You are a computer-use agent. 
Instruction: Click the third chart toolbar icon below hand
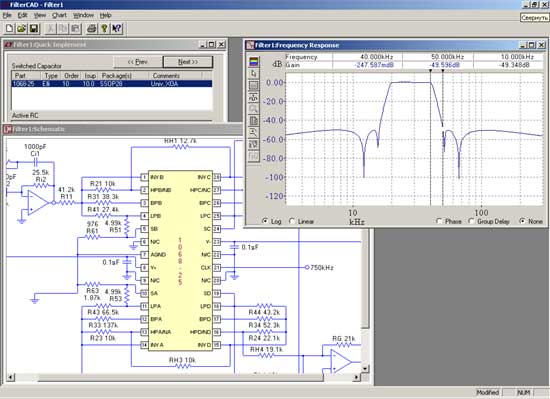coord(254,85)
